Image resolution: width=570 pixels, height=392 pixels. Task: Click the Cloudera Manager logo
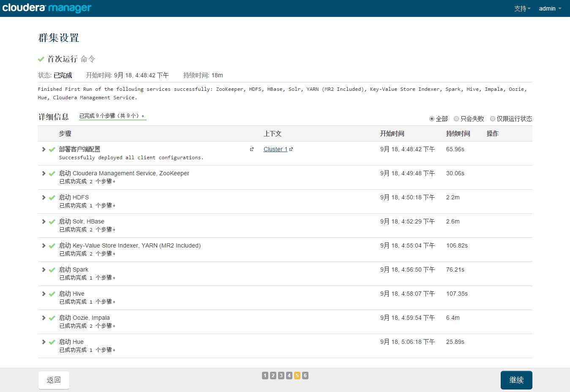(47, 8)
